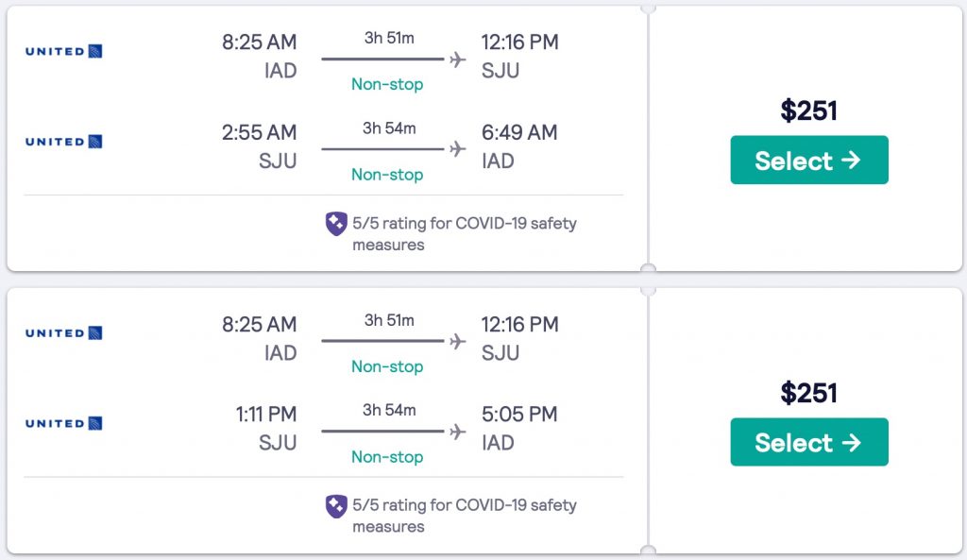The image size is (967, 560).
Task: Click plane icon on the 1:11 PM flight
Action: [458, 432]
